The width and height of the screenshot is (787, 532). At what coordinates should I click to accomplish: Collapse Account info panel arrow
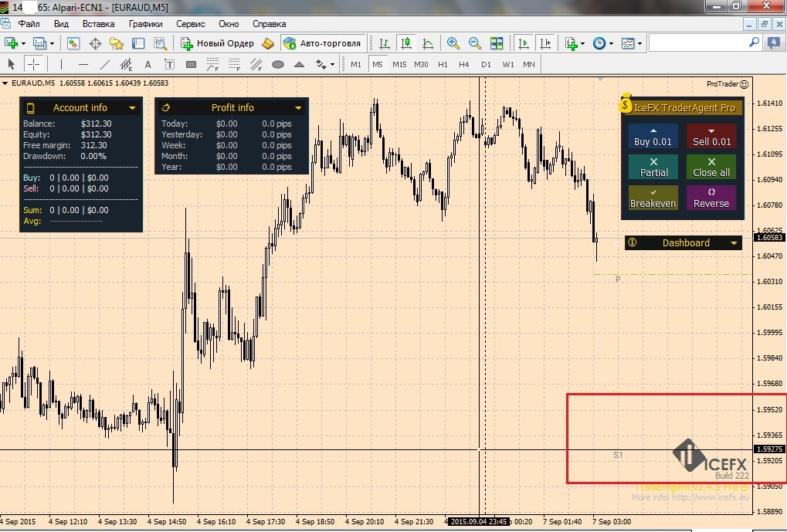click(x=132, y=108)
